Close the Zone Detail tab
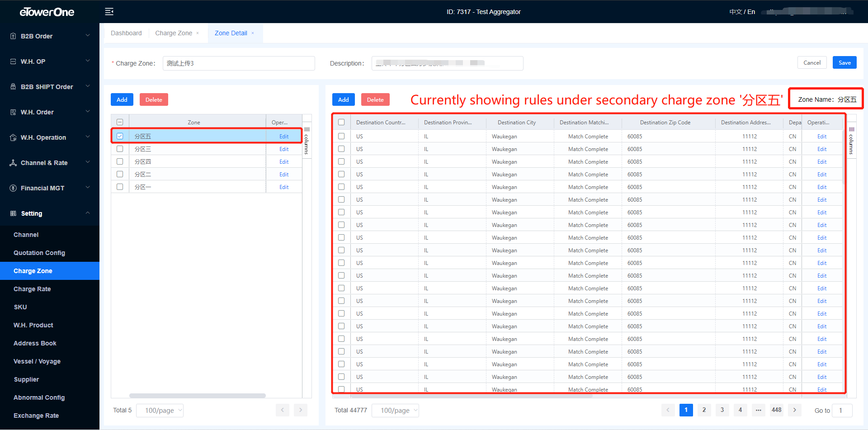The height and width of the screenshot is (430, 868). 253,33
